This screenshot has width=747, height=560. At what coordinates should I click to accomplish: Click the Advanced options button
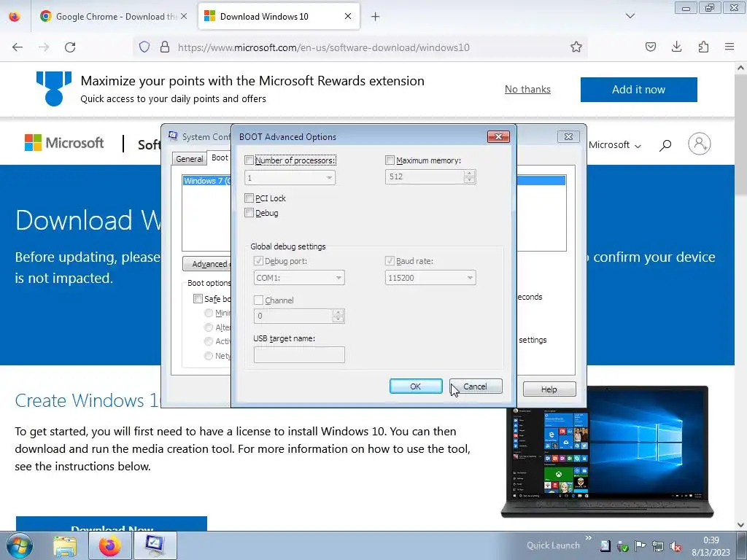[207, 264]
